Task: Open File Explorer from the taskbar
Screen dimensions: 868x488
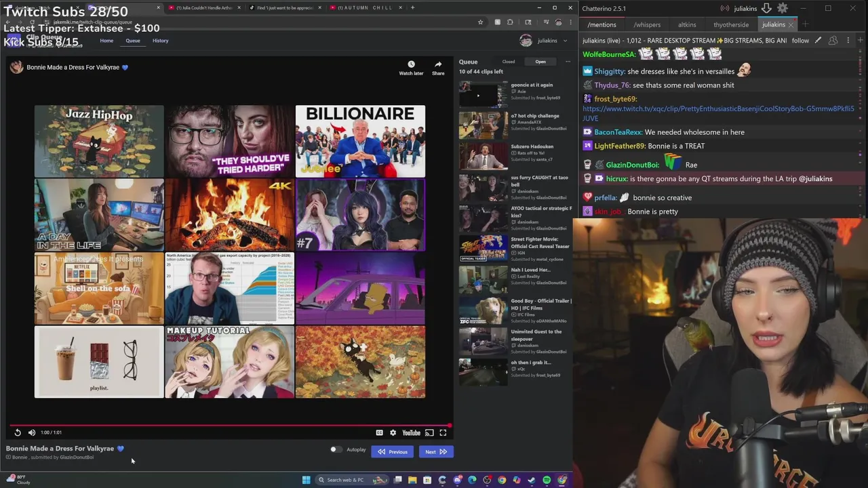Action: coord(412,480)
